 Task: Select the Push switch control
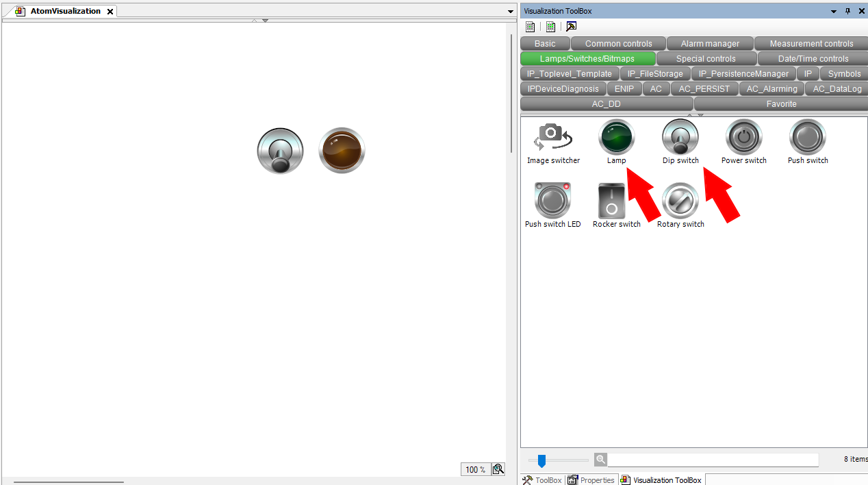click(x=807, y=136)
